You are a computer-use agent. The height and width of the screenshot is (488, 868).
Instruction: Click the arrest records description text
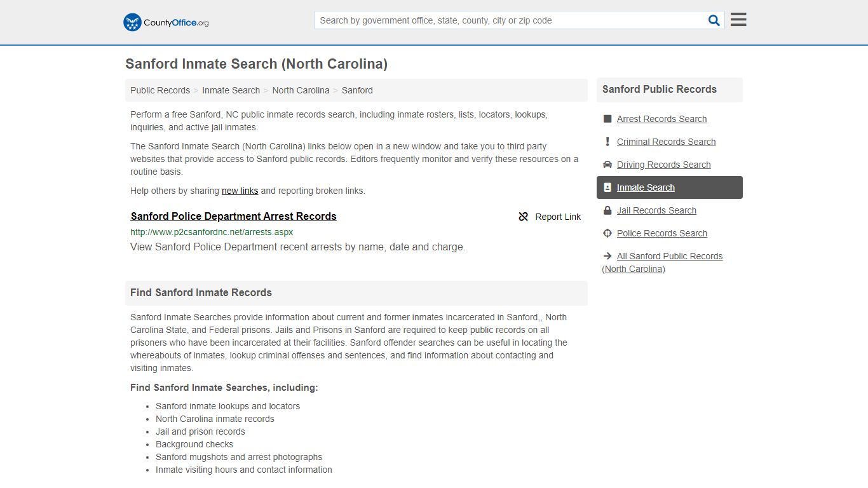point(297,247)
